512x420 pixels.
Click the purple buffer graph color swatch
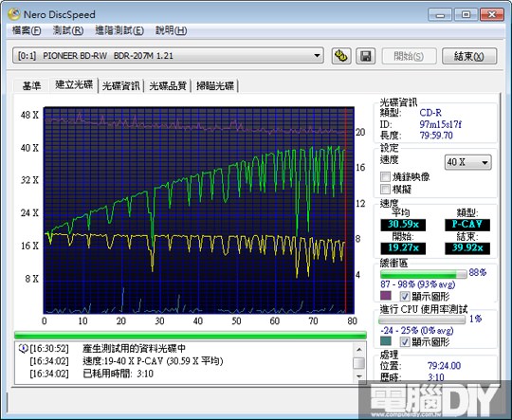coord(386,296)
